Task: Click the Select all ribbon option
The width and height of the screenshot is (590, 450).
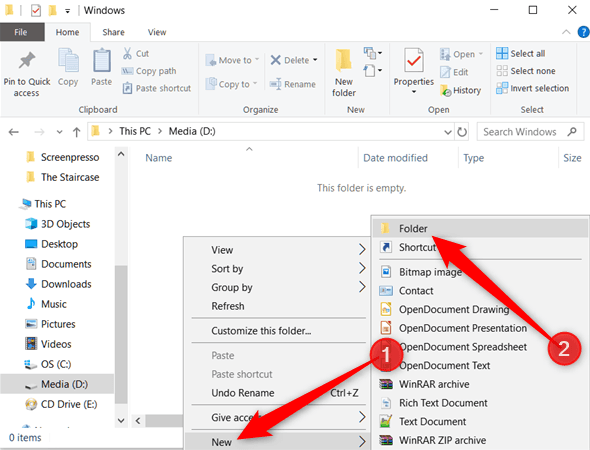Action: [x=520, y=53]
